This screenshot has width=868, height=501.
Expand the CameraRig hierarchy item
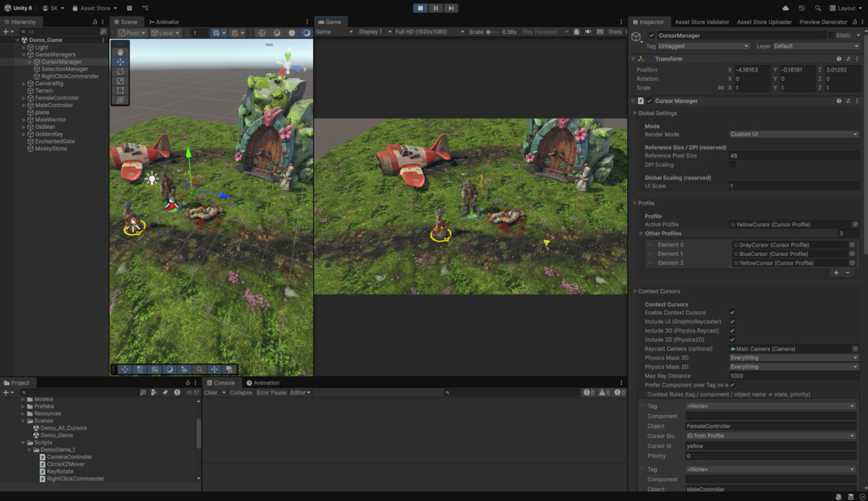pyautogui.click(x=23, y=84)
